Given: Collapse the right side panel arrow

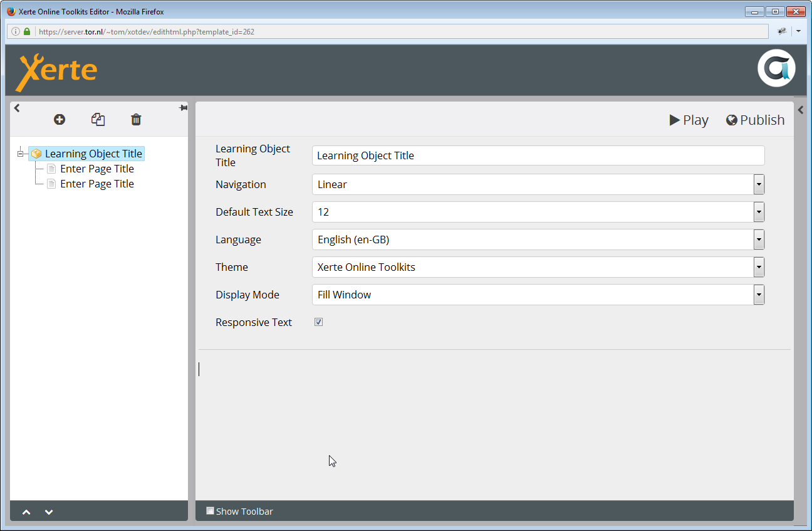Looking at the screenshot, I should [801, 110].
